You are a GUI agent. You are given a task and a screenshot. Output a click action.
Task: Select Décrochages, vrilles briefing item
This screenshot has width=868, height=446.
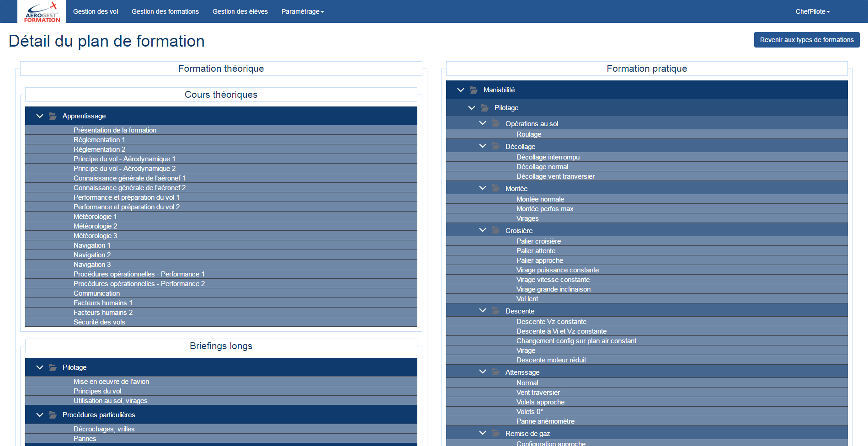pos(104,429)
